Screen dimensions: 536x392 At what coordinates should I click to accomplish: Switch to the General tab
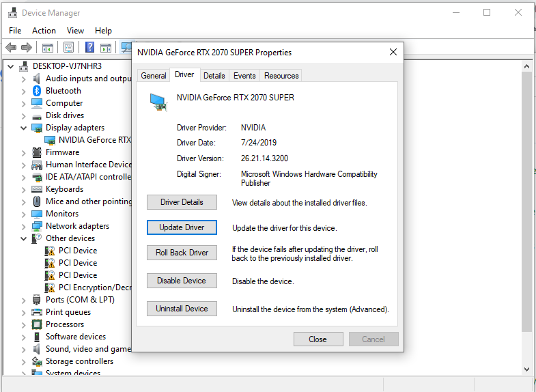pos(154,76)
